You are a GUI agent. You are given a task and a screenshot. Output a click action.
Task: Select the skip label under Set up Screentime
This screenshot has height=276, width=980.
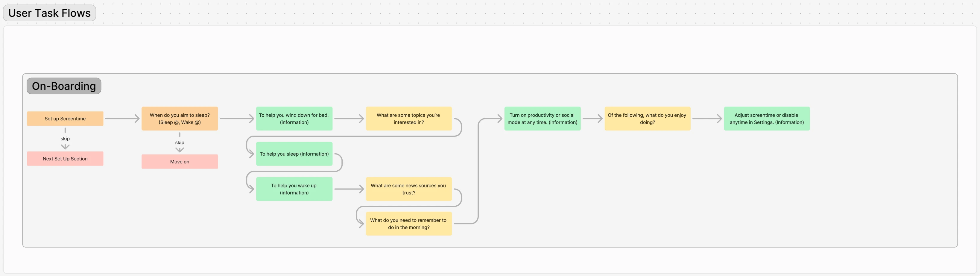click(x=65, y=139)
